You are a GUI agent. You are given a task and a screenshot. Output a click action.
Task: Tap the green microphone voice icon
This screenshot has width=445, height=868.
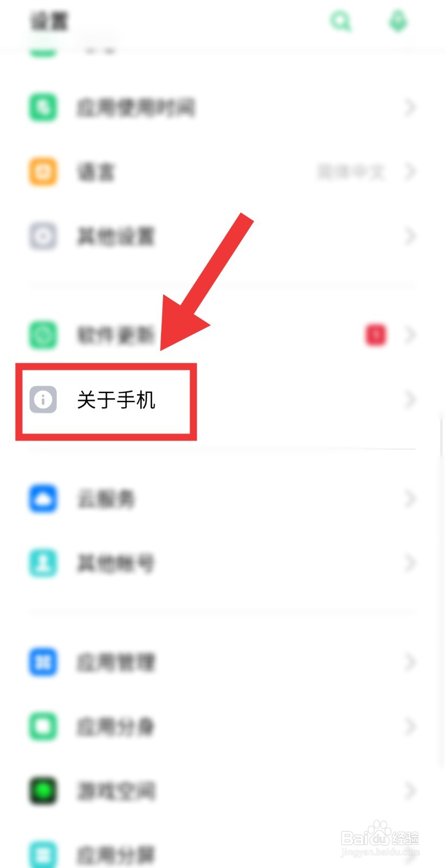click(398, 22)
